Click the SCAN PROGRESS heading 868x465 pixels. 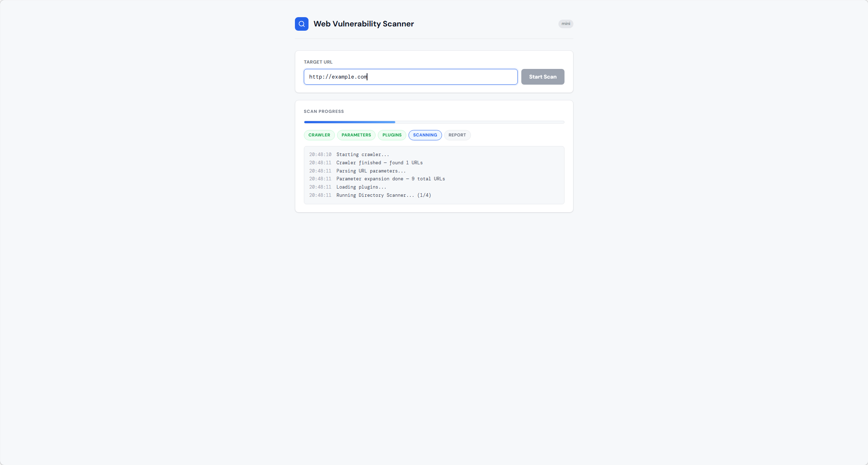323,111
